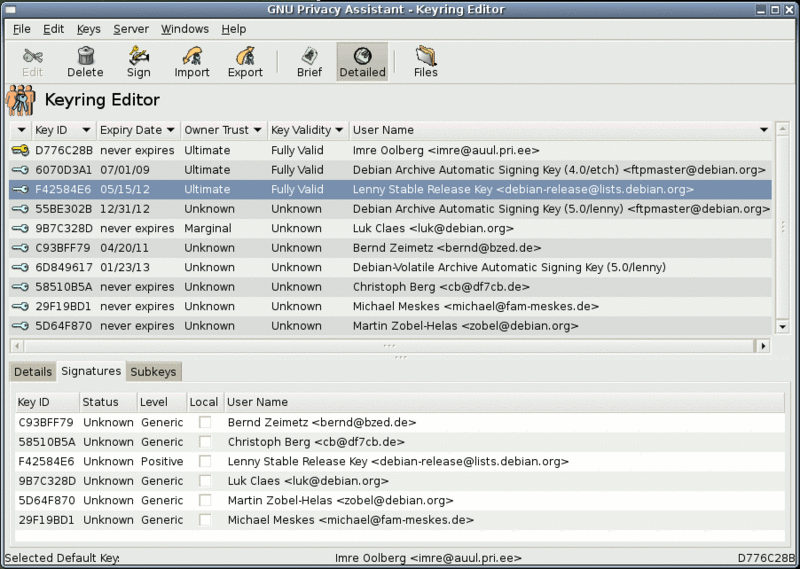
Task: Click the window menu icon in title bar
Action: click(10, 9)
